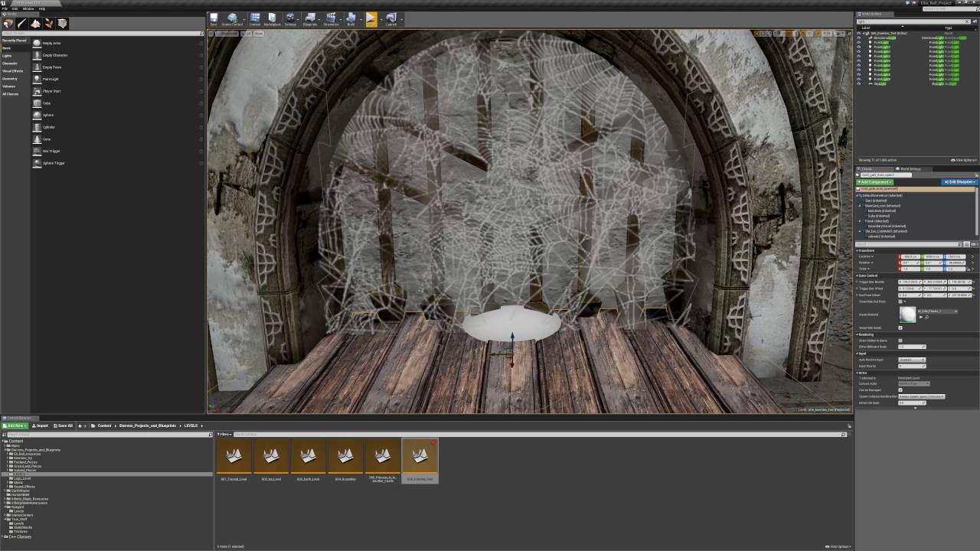The image size is (980, 551).
Task: Open the Blueprints toolbar menu
Action: [x=310, y=18]
